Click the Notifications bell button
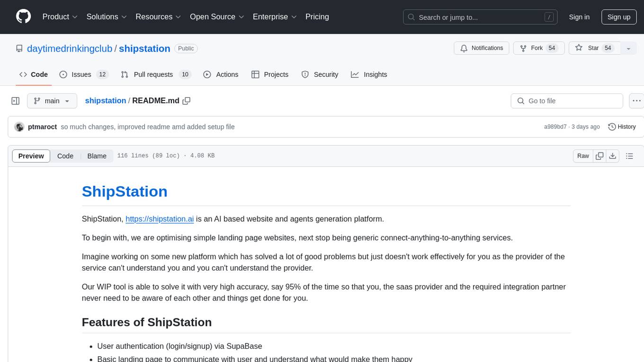This screenshot has width=644, height=362. [x=482, y=48]
